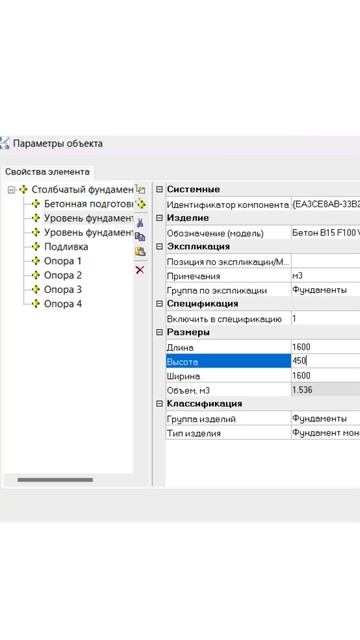Collapse the Системные property group
The height and width of the screenshot is (640, 360).
[159, 189]
